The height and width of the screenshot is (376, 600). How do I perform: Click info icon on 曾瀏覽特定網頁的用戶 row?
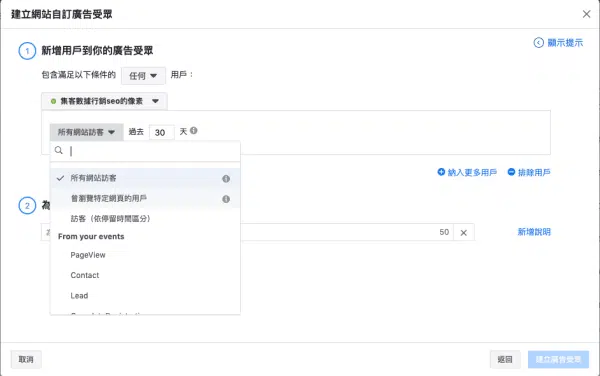(226, 199)
